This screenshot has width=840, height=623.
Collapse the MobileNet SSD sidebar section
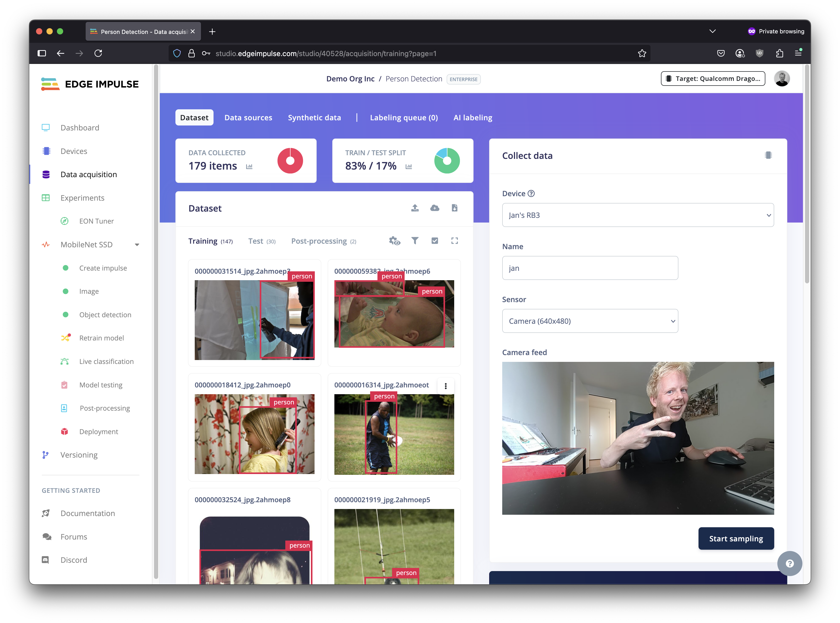(x=137, y=245)
